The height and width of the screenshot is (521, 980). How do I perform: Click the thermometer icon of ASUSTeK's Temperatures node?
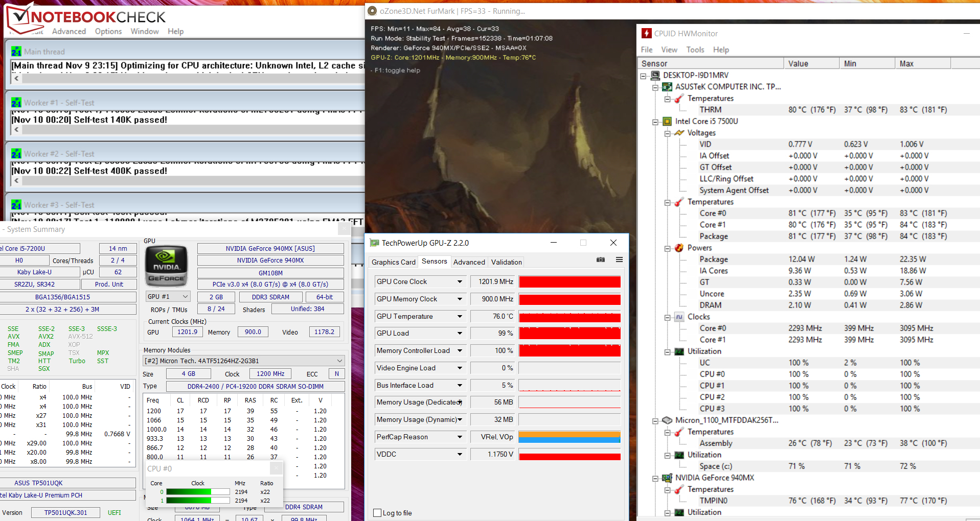pyautogui.click(x=679, y=99)
